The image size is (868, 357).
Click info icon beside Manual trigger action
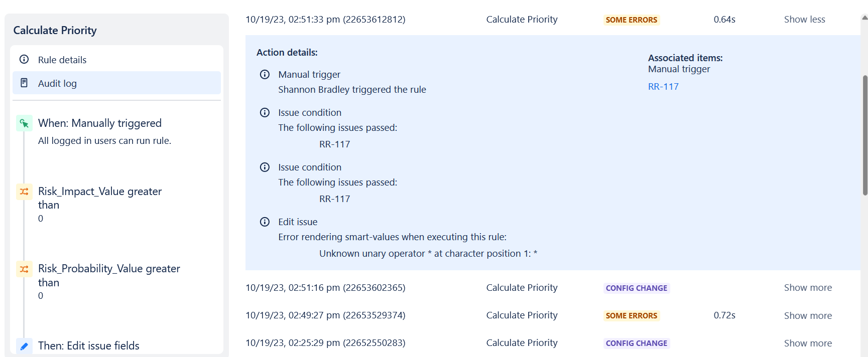tap(265, 74)
